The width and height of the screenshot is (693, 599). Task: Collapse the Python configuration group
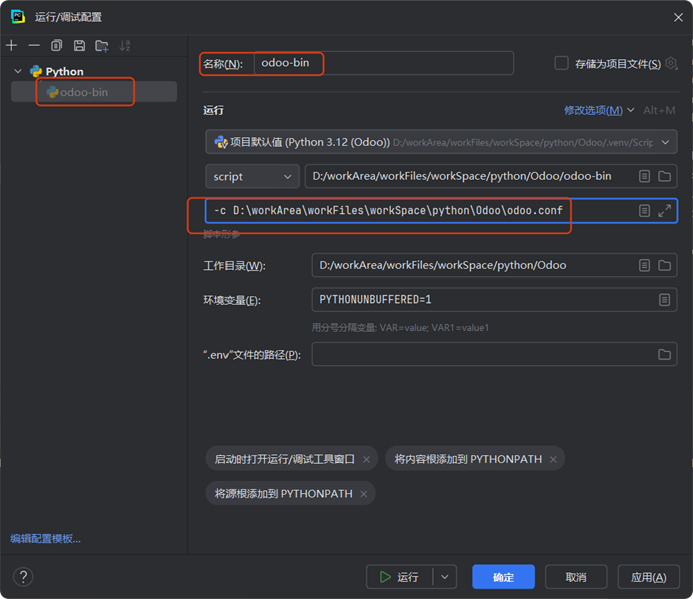(18, 71)
